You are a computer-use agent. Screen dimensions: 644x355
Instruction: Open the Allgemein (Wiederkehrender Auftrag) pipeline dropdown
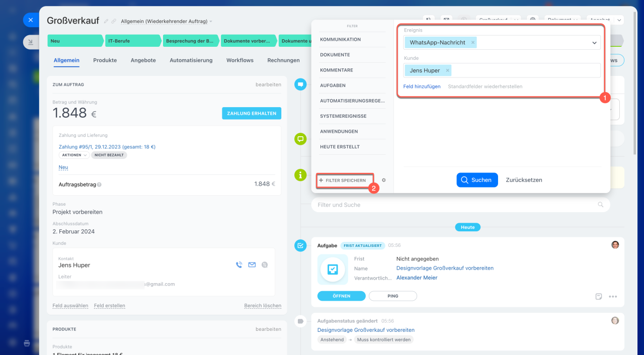(x=167, y=21)
